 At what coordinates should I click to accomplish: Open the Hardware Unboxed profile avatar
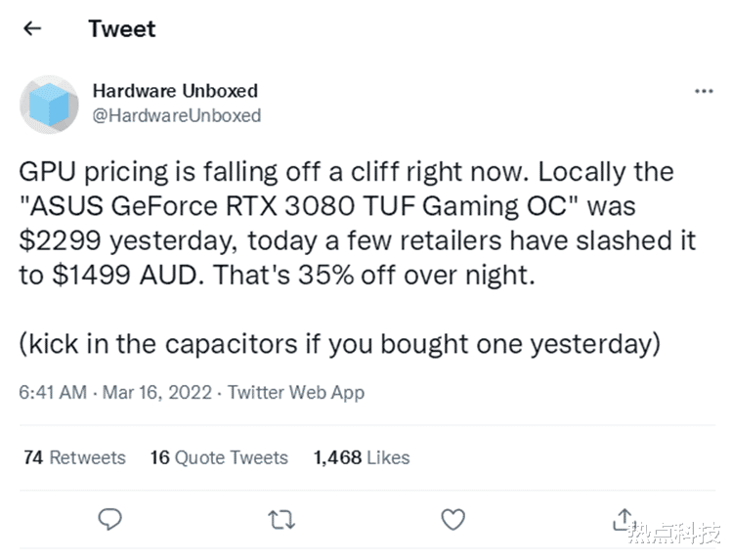point(49,104)
